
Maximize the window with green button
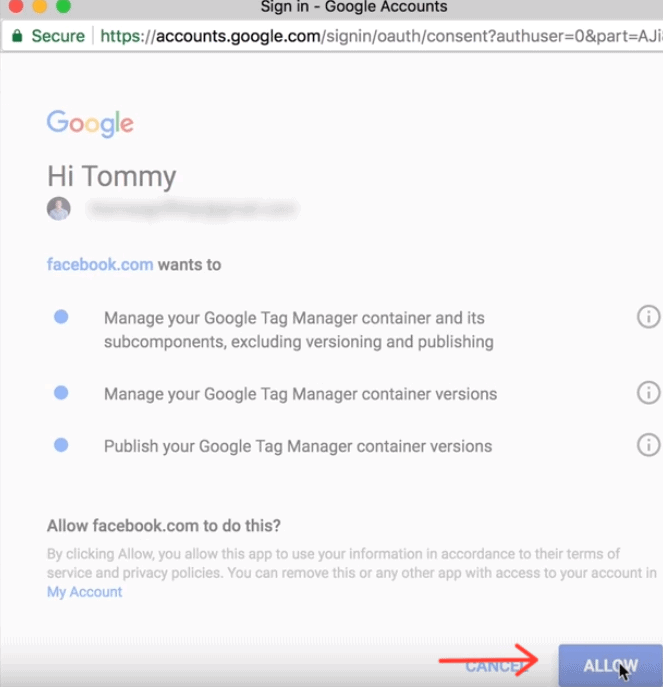[x=64, y=6]
